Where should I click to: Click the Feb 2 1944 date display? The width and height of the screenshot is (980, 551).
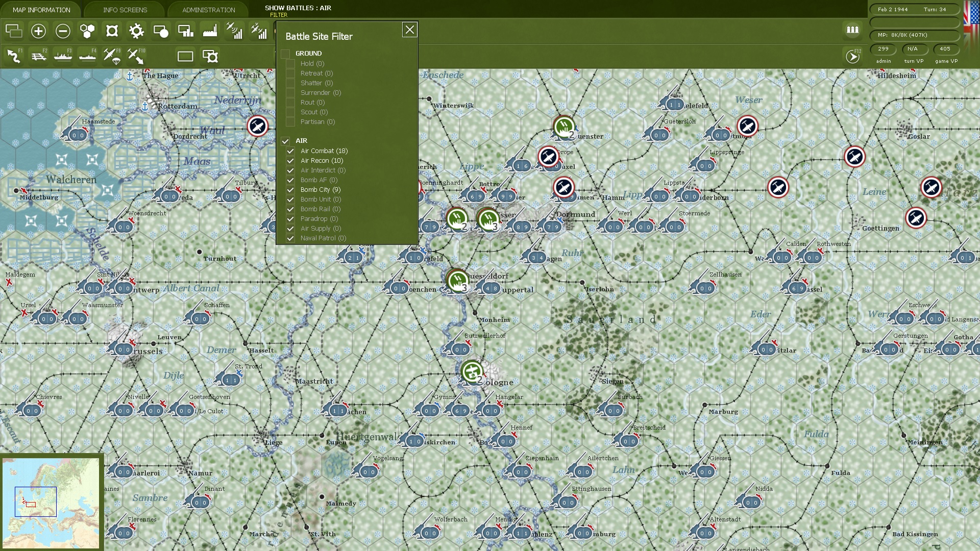(x=893, y=9)
